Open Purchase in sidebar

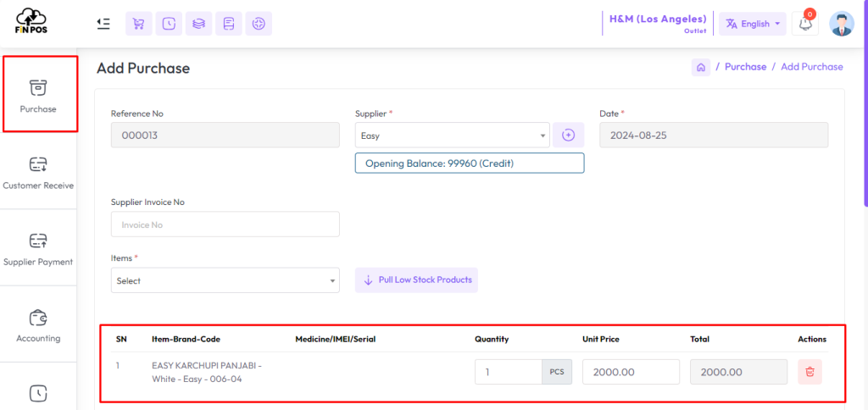click(x=38, y=94)
